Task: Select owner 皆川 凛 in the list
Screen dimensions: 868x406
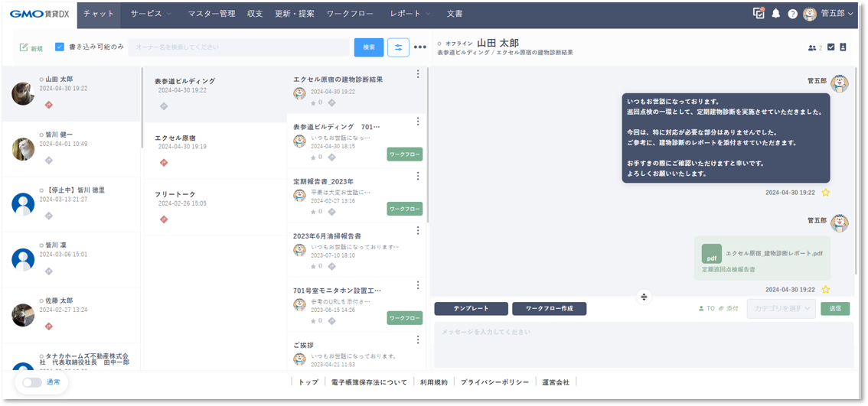Action: (x=71, y=259)
